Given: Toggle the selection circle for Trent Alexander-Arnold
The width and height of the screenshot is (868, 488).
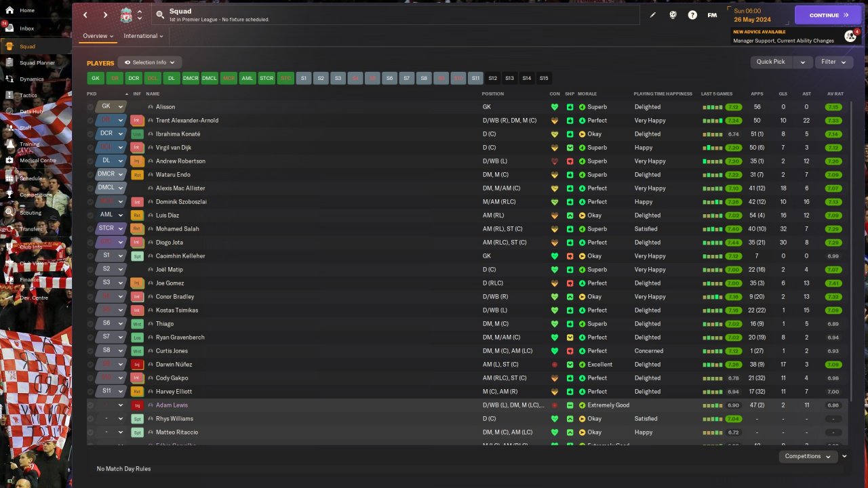Looking at the screenshot, I should 90,121.
